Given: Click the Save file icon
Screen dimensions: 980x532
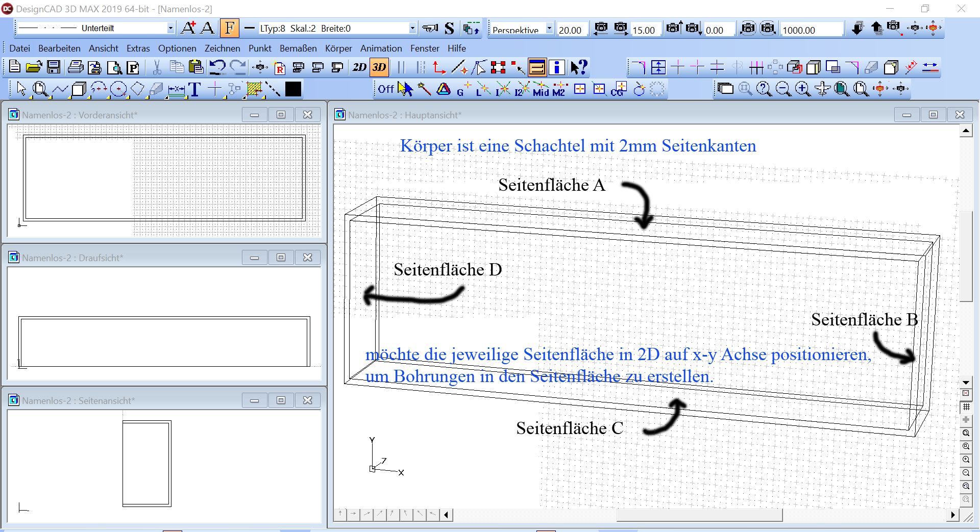Looking at the screenshot, I should [54, 67].
